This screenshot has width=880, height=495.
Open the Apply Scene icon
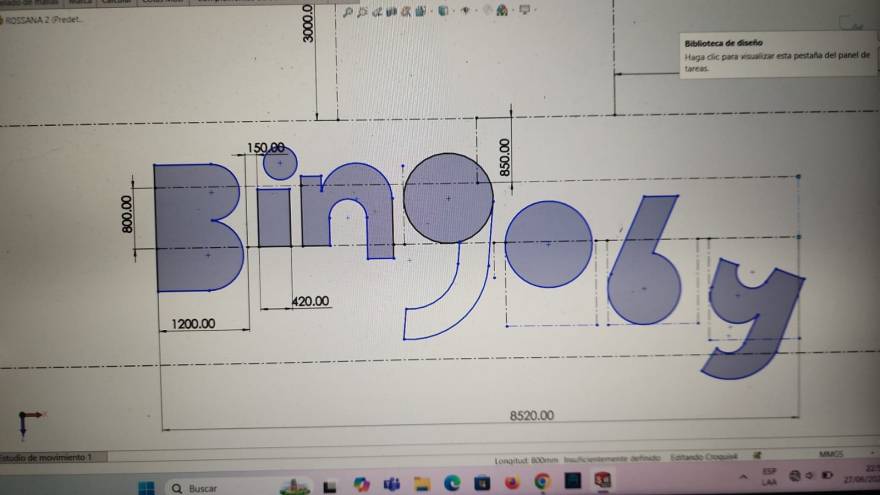click(x=503, y=11)
